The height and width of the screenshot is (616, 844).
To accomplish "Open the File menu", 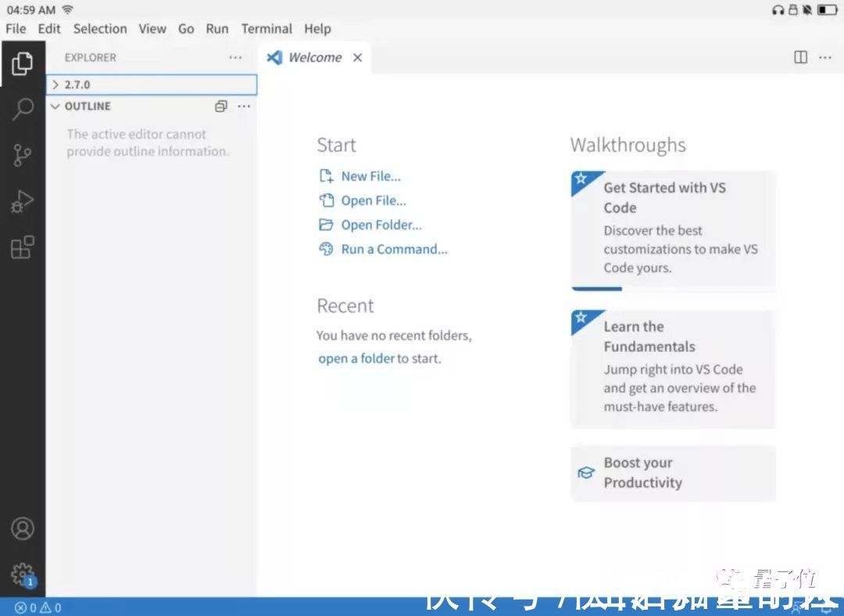I will coord(16,29).
